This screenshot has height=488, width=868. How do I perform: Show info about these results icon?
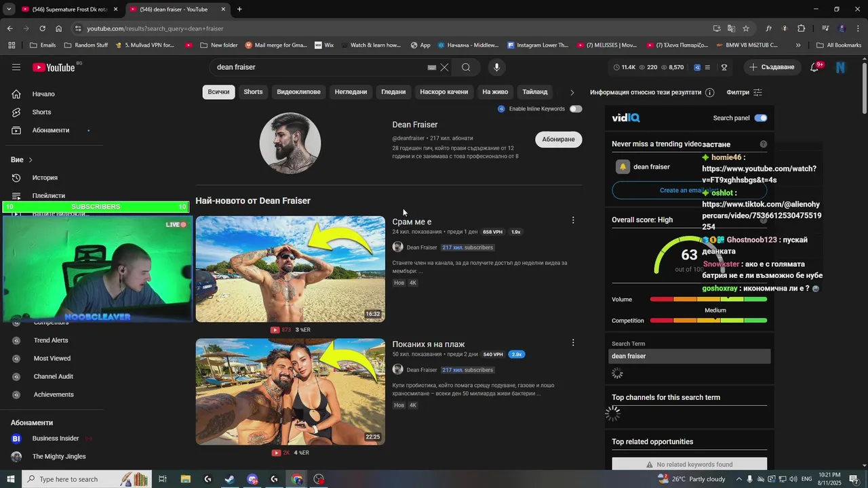tap(709, 92)
